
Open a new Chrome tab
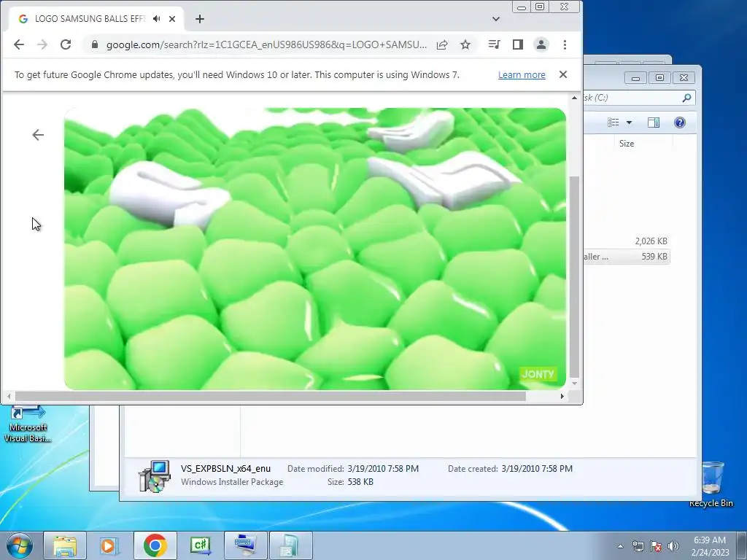click(200, 18)
